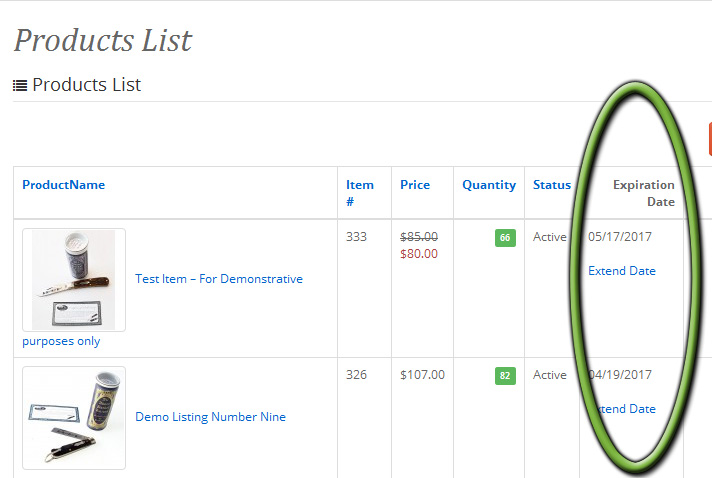Open Demo Listing Number Nine link
Viewport: 712px width, 478px height.
211,417
